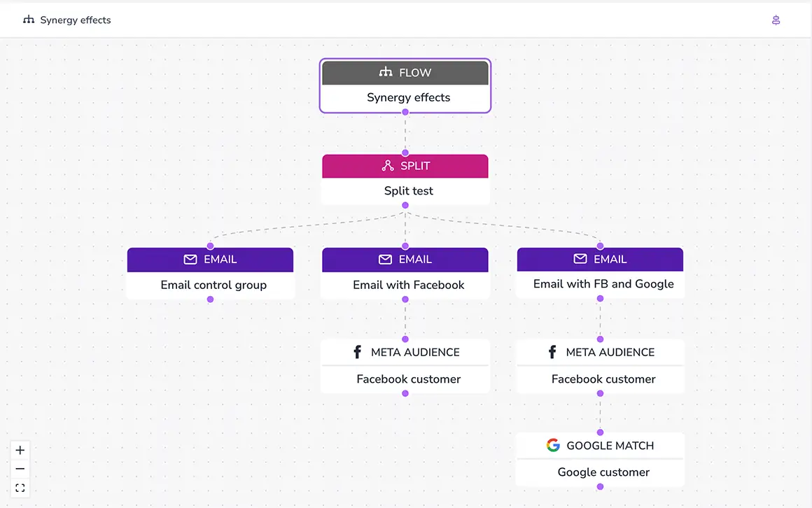The image size is (812, 508).
Task: Click the connection dot under Split test
Action: [405, 205]
